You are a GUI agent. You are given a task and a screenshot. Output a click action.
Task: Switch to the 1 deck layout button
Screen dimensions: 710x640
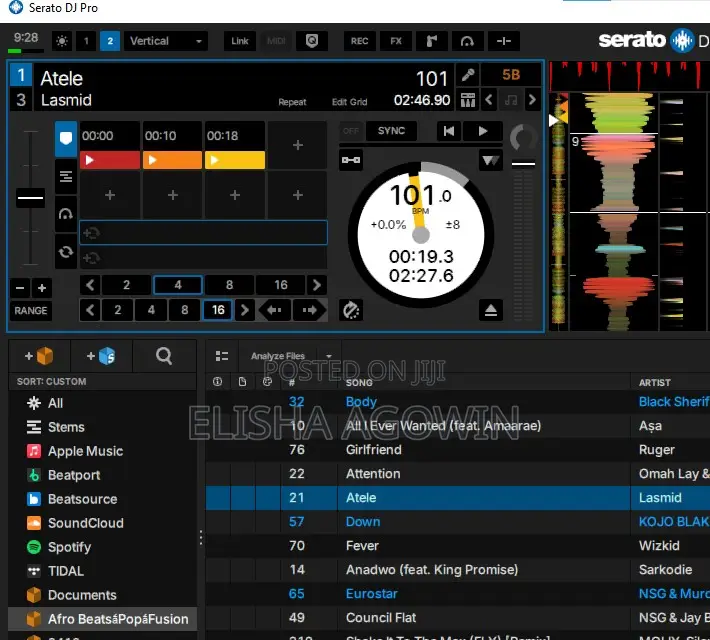[86, 41]
